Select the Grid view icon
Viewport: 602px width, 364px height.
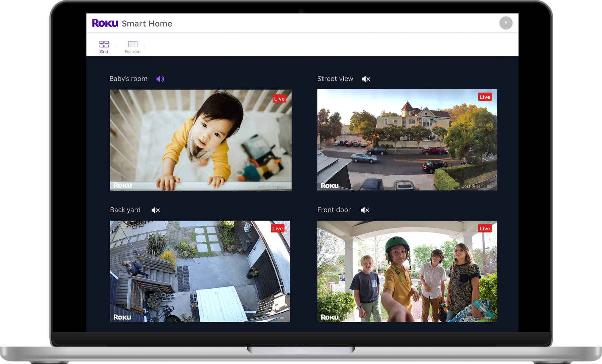(x=104, y=44)
